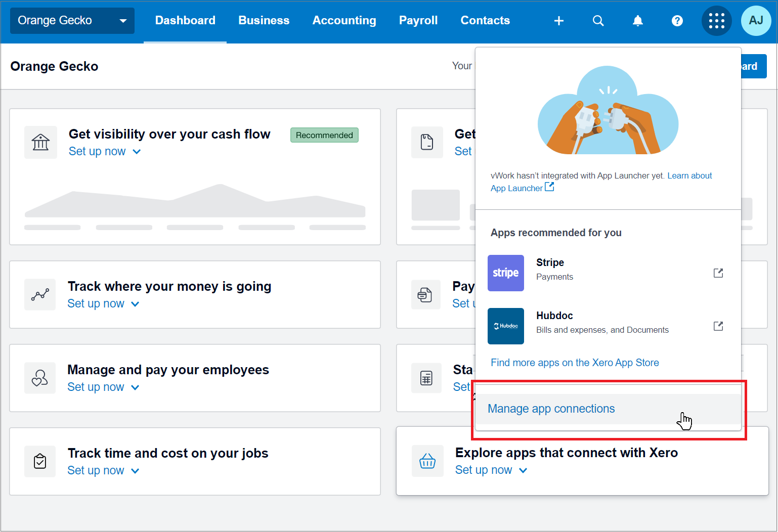This screenshot has height=532, width=778.
Task: Click the Recommended badge
Action: (324, 135)
